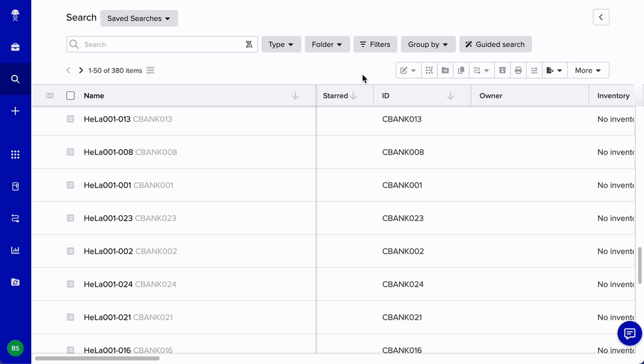Open the edit pencil dropdown in toolbar

tap(408, 70)
